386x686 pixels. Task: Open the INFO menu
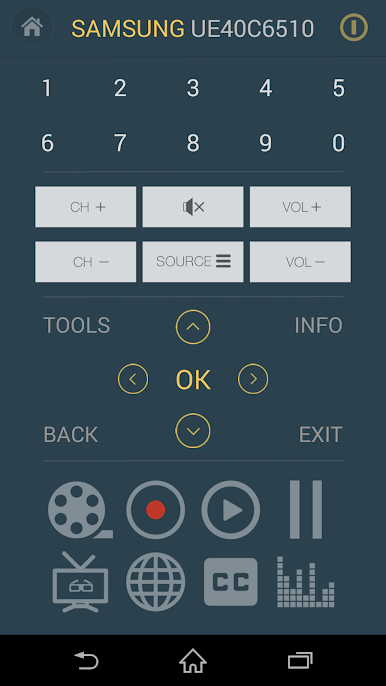(x=319, y=325)
